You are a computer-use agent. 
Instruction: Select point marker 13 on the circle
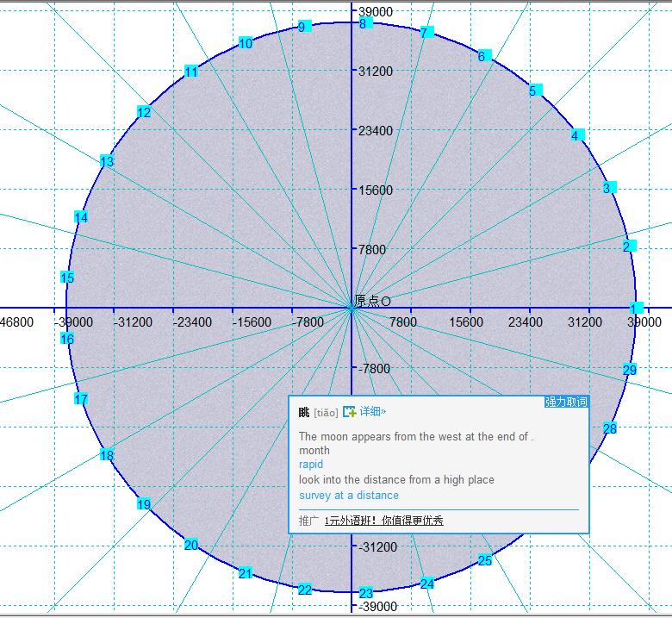(107, 161)
